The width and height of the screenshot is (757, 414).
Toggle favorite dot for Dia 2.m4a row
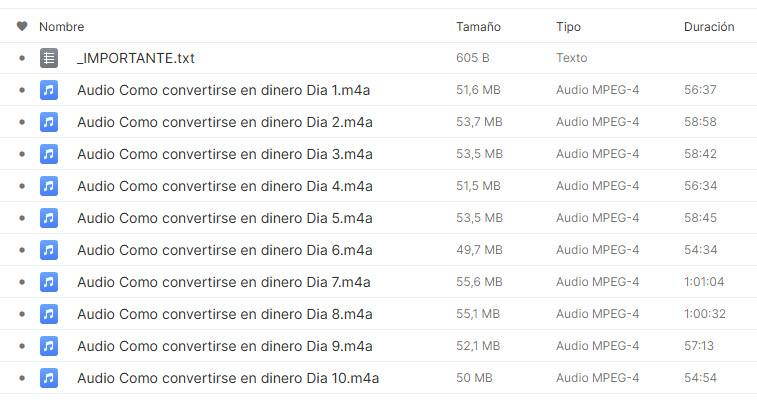[22, 122]
